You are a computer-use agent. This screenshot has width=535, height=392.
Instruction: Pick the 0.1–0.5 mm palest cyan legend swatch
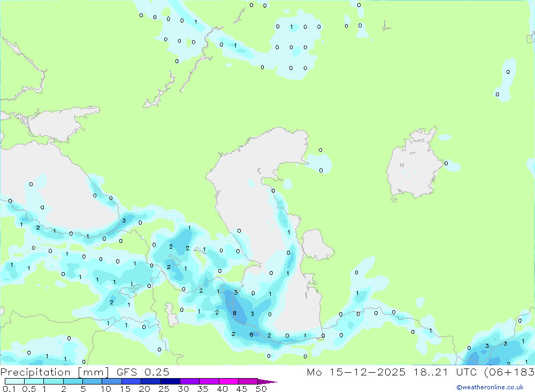tap(14, 381)
